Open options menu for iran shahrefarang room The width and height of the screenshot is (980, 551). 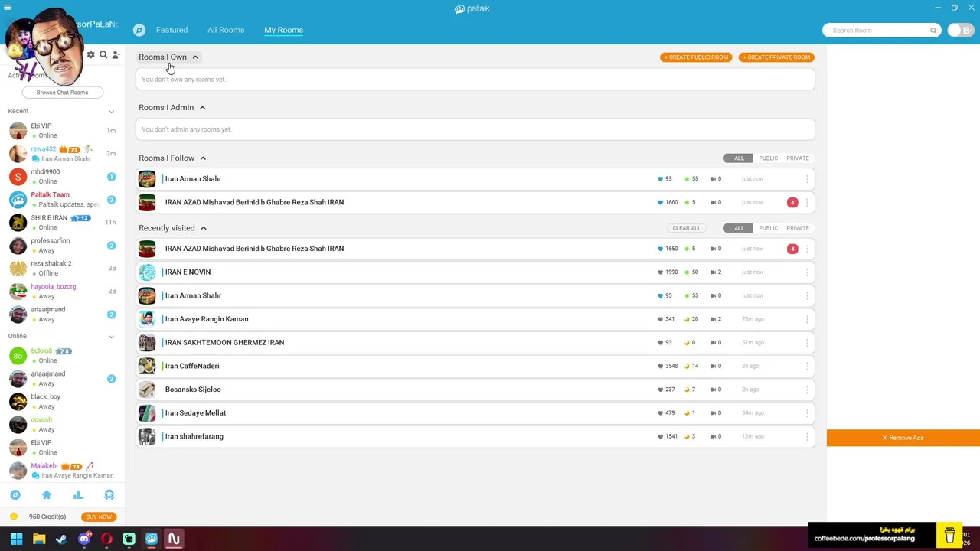(807, 436)
